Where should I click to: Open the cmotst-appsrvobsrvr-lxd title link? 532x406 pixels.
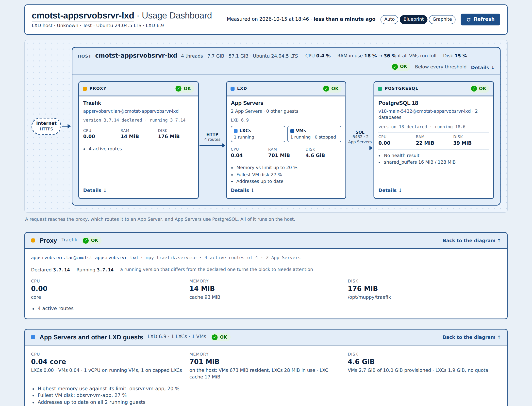click(x=83, y=16)
